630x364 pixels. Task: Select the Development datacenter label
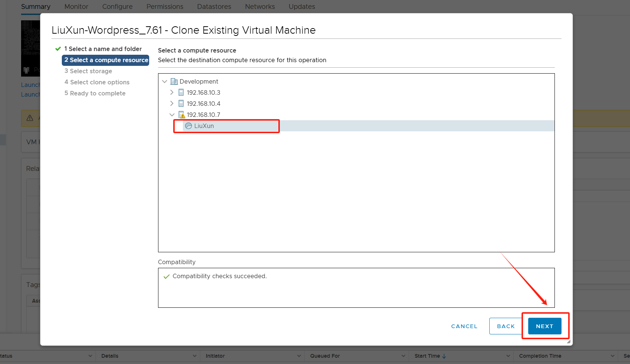click(199, 81)
